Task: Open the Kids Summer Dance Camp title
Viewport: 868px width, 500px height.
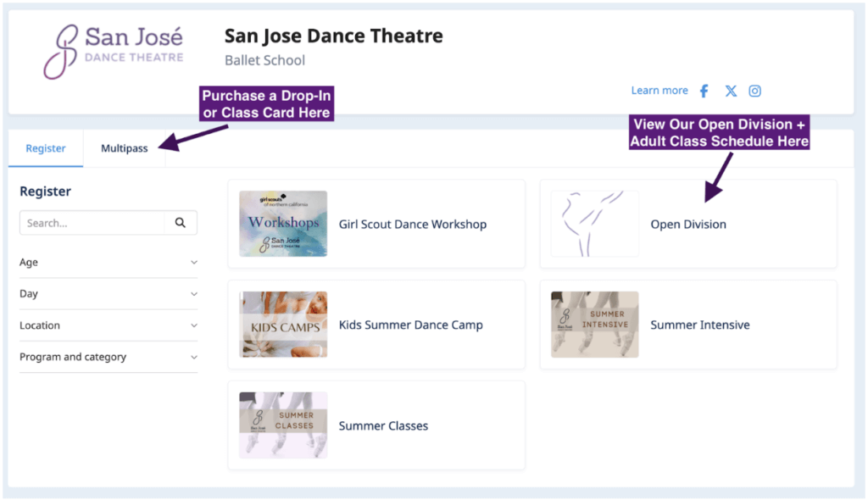Action: (411, 325)
